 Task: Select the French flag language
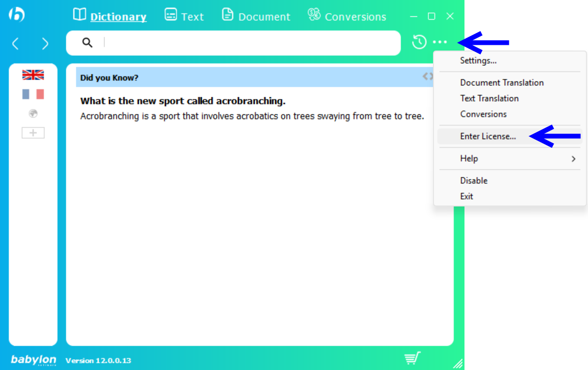coord(33,94)
